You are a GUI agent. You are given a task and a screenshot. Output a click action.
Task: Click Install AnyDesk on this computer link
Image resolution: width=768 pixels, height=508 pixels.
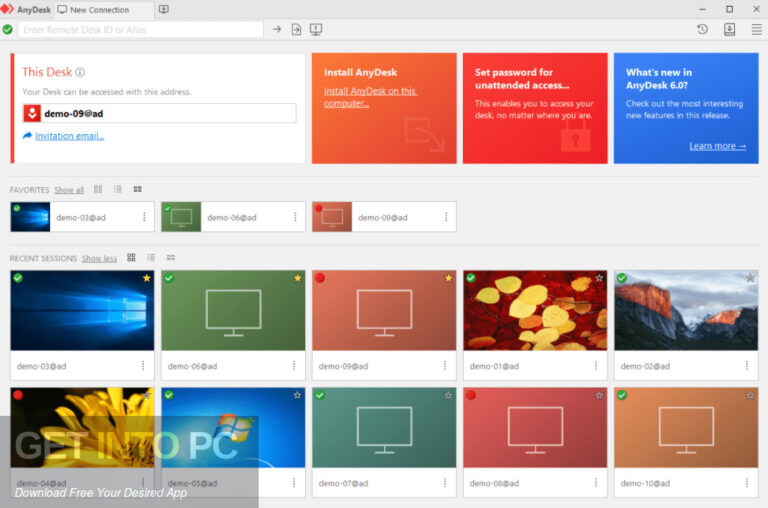pos(370,97)
